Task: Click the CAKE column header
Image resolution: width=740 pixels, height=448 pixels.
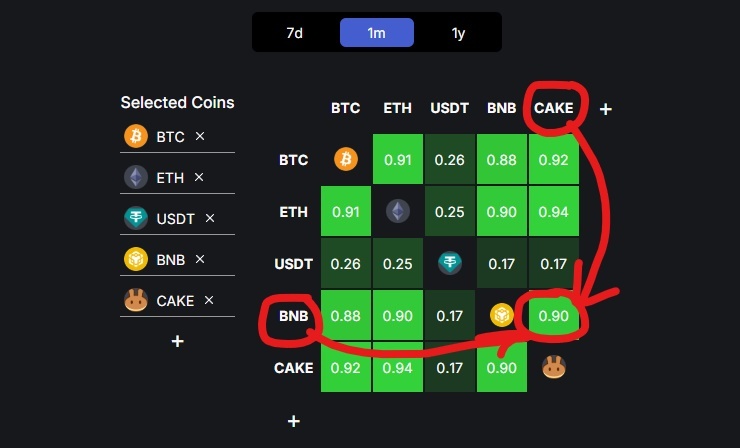Action: (x=554, y=108)
